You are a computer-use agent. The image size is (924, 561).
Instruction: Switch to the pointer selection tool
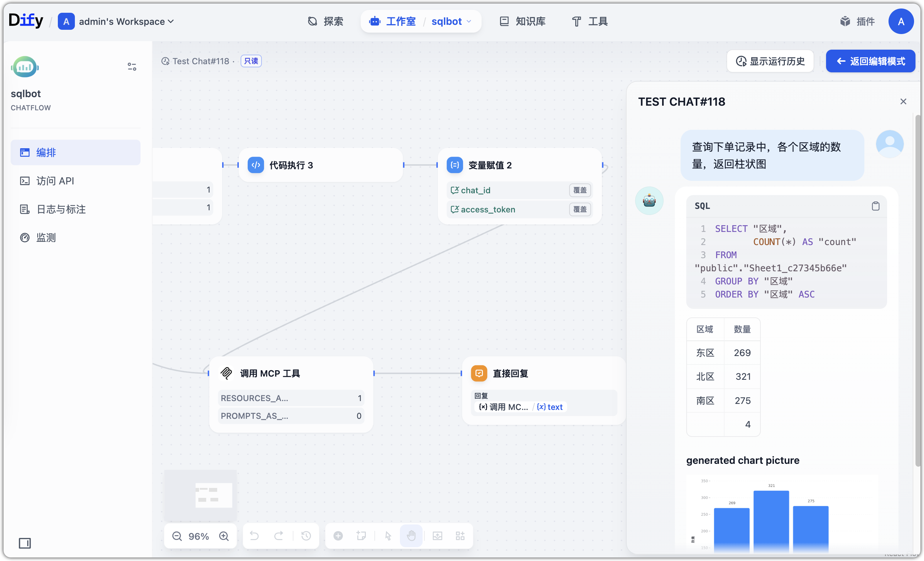pyautogui.click(x=388, y=536)
